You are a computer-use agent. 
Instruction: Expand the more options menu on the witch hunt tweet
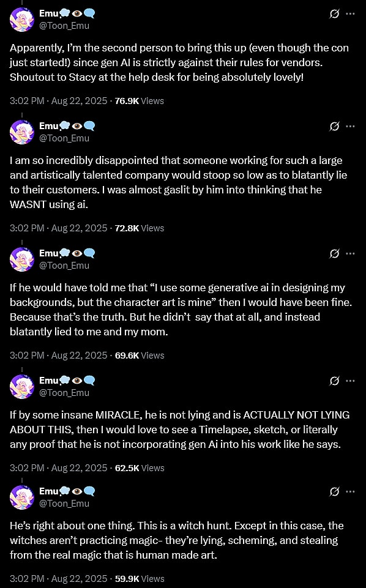[350, 491]
